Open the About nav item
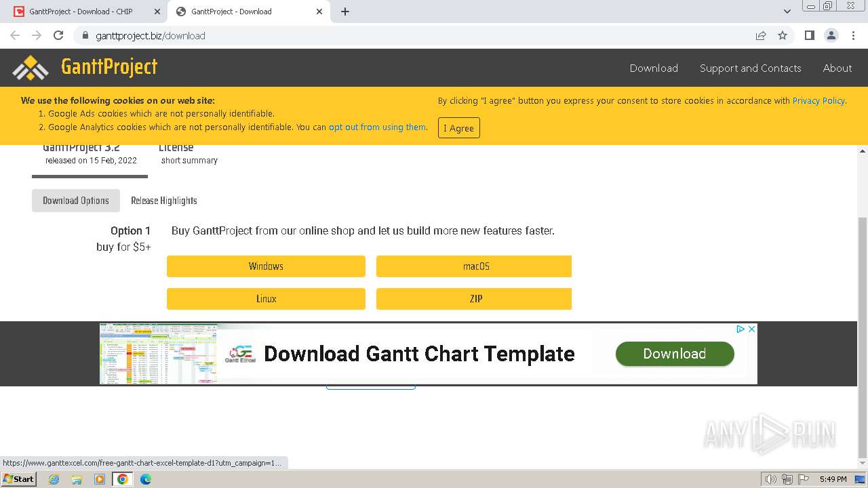This screenshot has width=868, height=488. click(x=837, y=68)
